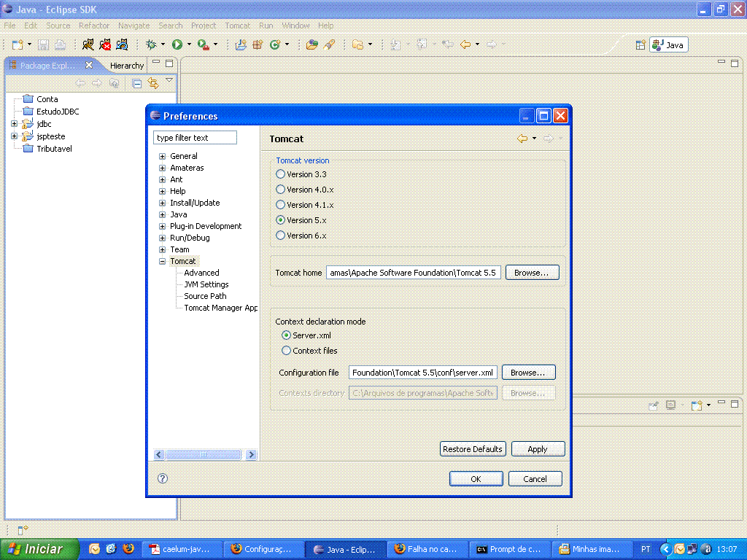This screenshot has height=560, width=747.
Task: Click the New wizard icon in toolbar
Action: tap(18, 44)
